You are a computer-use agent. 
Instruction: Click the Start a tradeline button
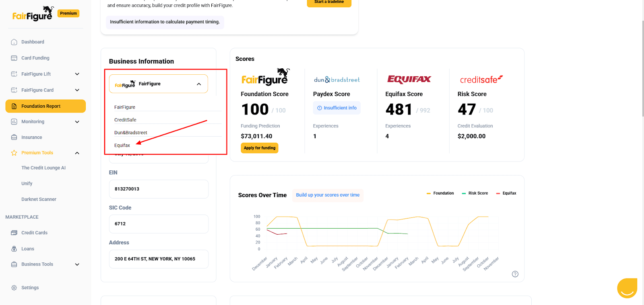(329, 2)
